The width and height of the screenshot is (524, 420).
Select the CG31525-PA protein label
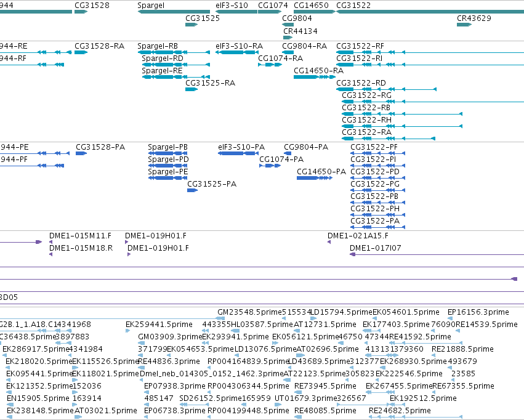(x=212, y=184)
